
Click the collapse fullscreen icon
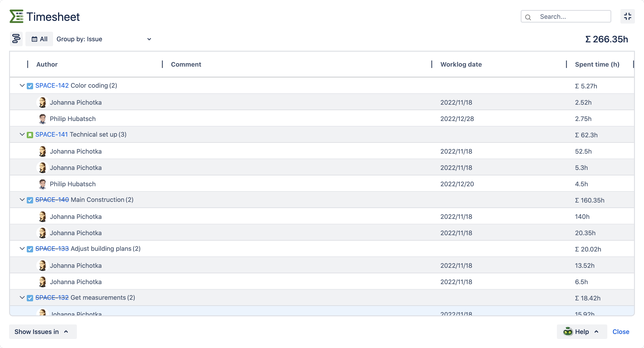pos(627,17)
